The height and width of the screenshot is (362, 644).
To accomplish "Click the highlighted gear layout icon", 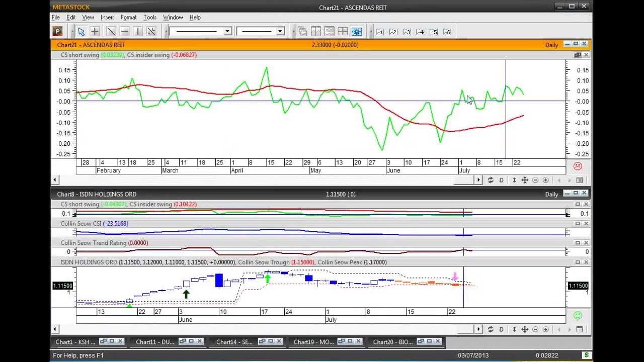I will [x=357, y=32].
